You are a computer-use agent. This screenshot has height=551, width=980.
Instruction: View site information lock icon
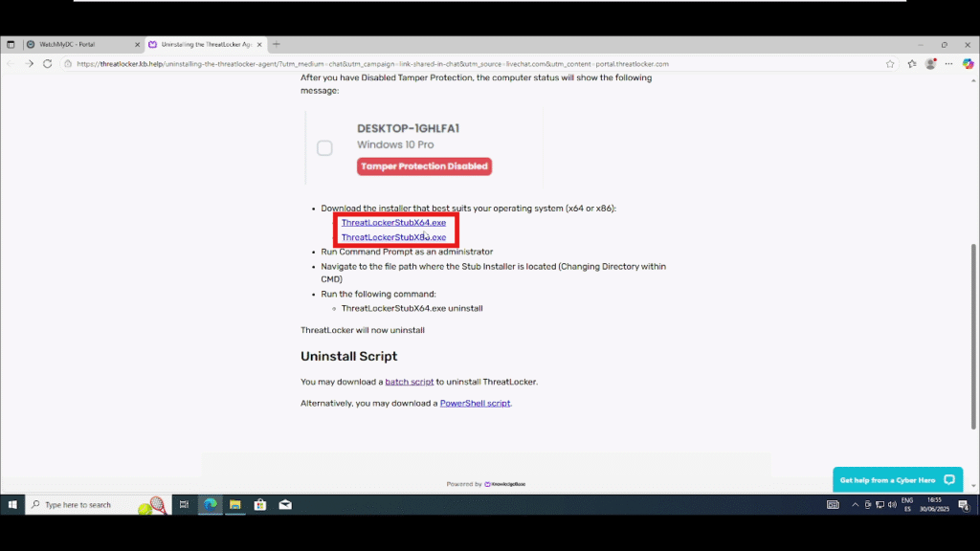pyautogui.click(x=68, y=64)
